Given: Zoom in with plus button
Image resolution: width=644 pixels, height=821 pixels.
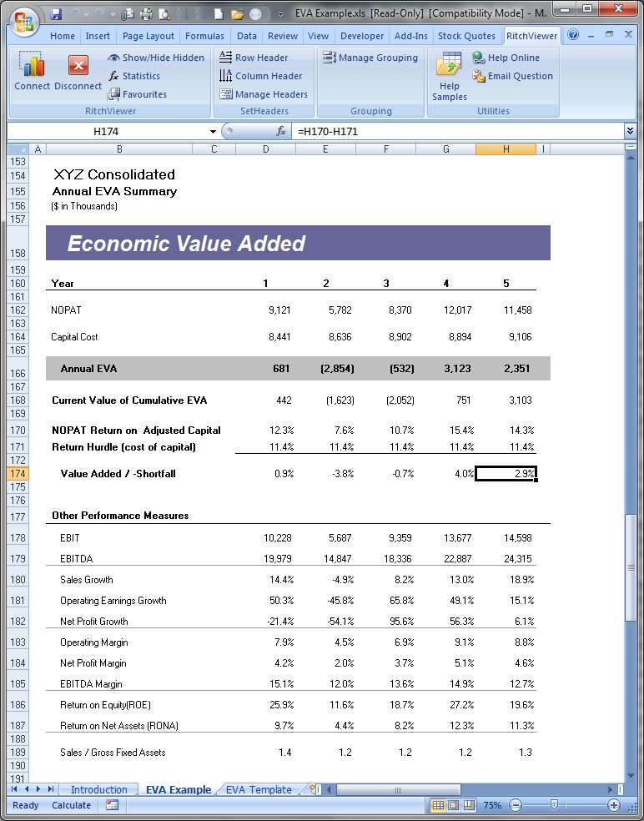Looking at the screenshot, I should pos(613,805).
